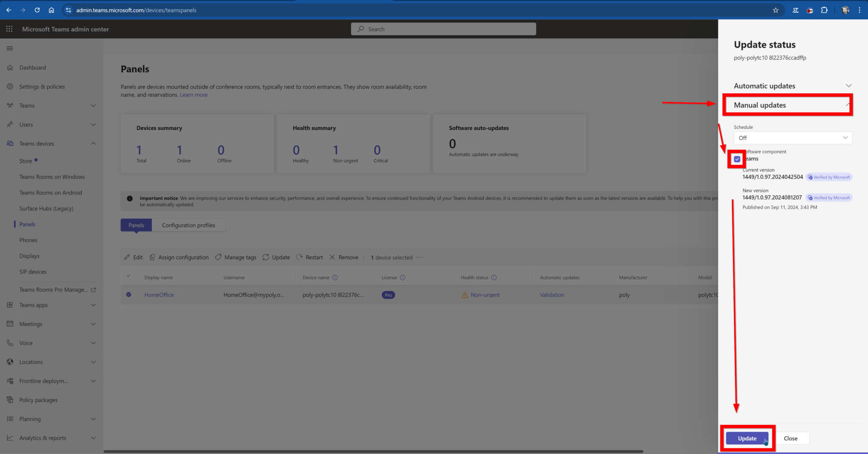The image size is (868, 454).
Task: Expand the Automatic updates section
Action: tap(849, 85)
